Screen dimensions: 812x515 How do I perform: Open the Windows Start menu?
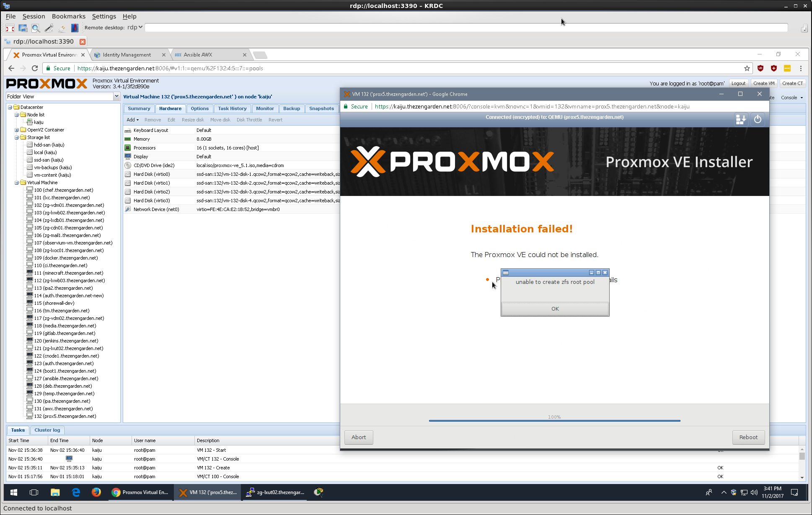click(13, 492)
